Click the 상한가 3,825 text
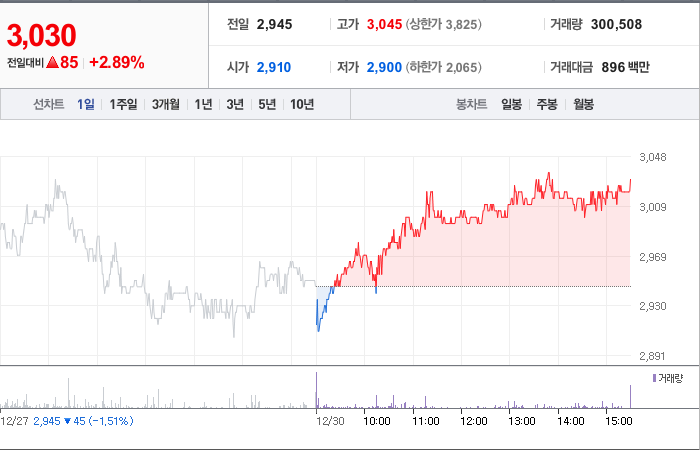 tap(444, 24)
